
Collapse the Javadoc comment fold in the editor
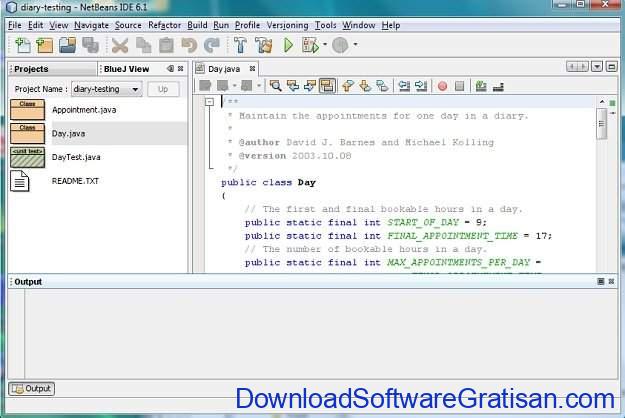coord(209,102)
